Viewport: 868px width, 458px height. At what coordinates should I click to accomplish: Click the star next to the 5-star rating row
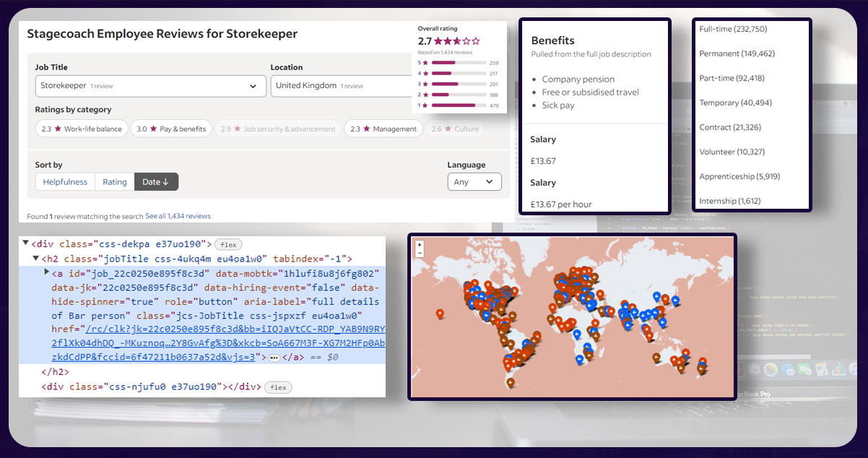tap(426, 63)
